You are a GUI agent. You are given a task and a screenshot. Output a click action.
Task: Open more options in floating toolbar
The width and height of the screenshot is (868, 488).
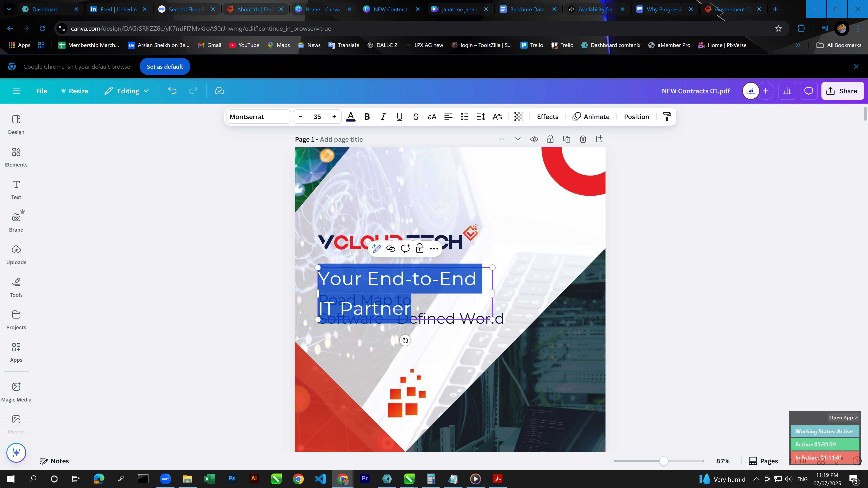click(x=434, y=249)
